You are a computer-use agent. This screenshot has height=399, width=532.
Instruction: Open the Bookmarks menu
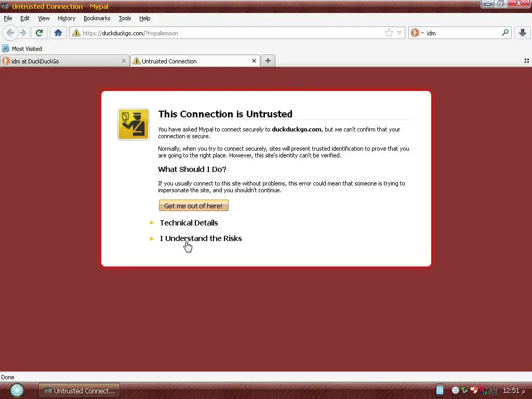coord(97,18)
